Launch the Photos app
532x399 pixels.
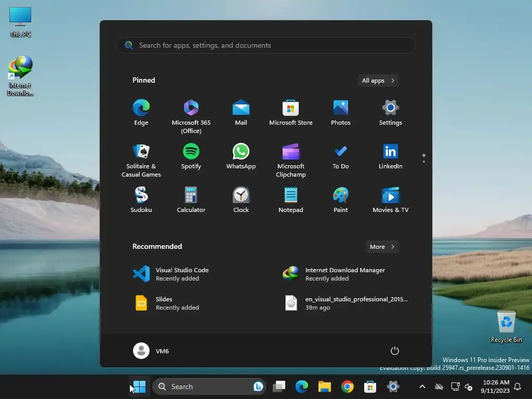[x=341, y=113]
